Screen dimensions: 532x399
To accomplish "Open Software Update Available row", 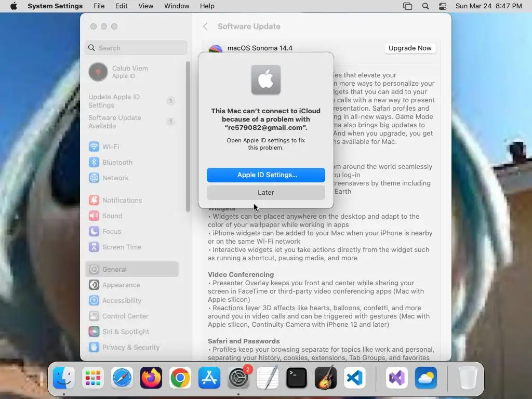I will pos(132,122).
